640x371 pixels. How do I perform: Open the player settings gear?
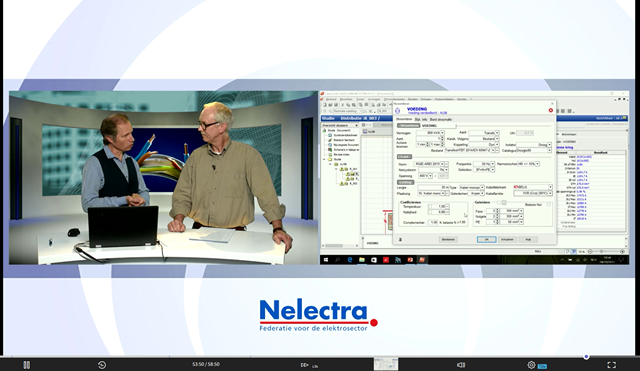[x=531, y=365]
